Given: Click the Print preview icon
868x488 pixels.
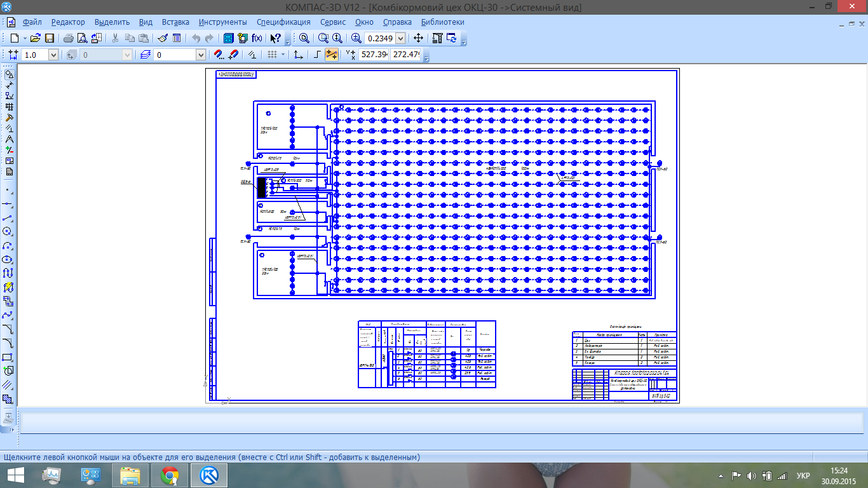Looking at the screenshot, I should [x=81, y=38].
